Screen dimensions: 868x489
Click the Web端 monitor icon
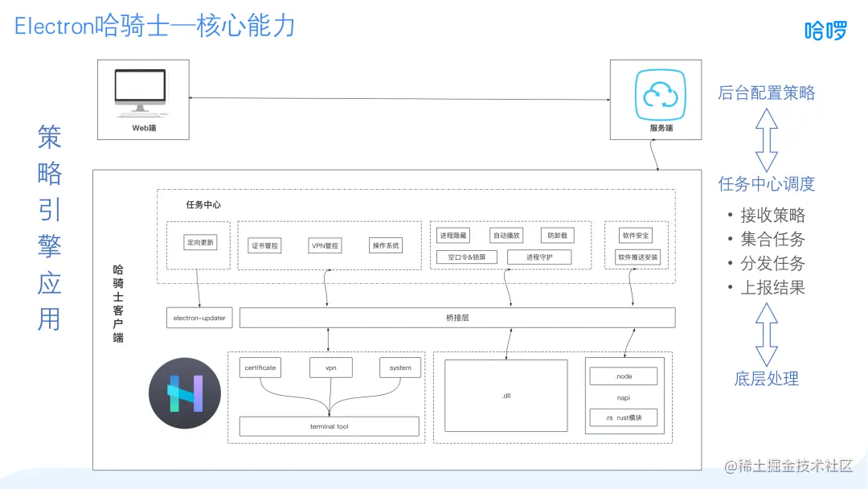140,93
